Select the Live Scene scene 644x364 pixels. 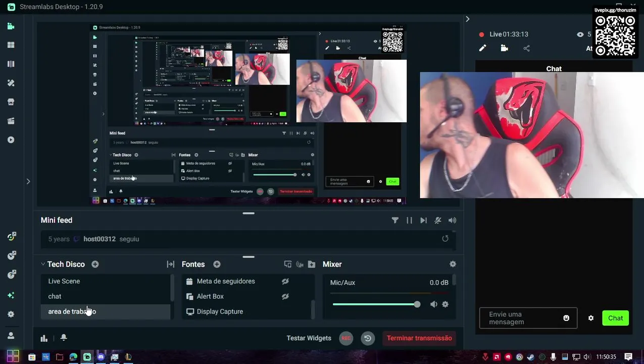tap(105, 281)
